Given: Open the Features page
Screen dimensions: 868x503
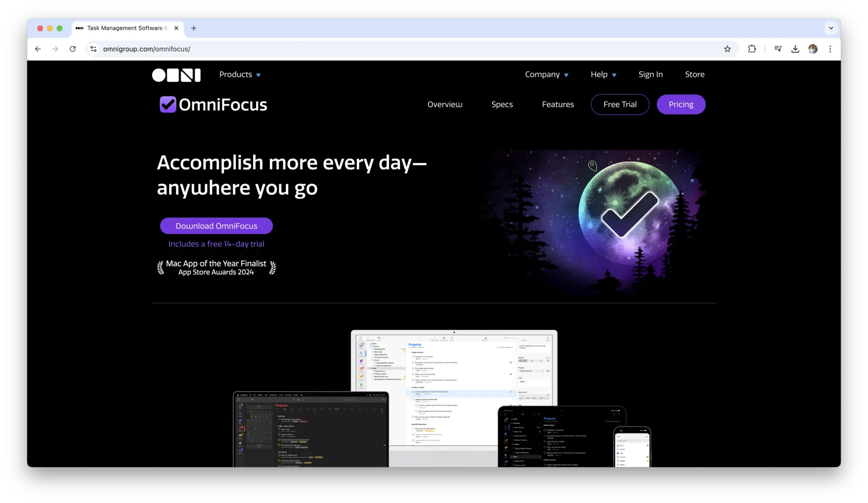Looking at the screenshot, I should [558, 104].
